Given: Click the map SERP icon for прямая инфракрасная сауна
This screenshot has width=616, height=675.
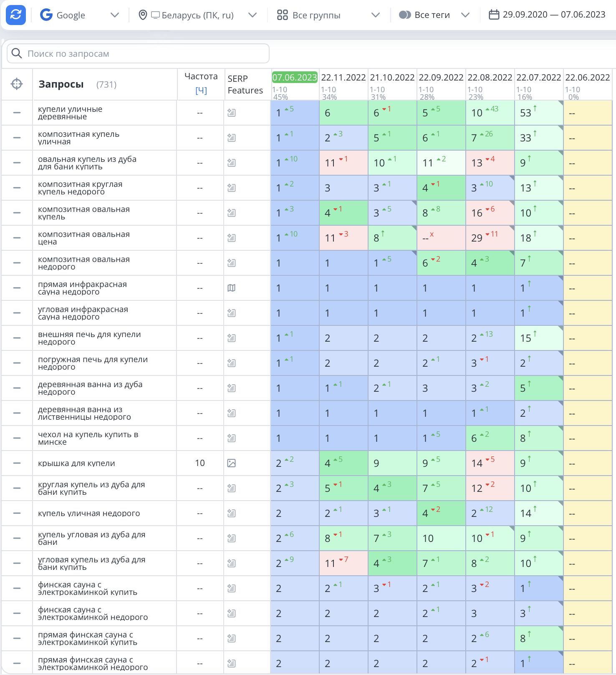Looking at the screenshot, I should pyautogui.click(x=232, y=288).
